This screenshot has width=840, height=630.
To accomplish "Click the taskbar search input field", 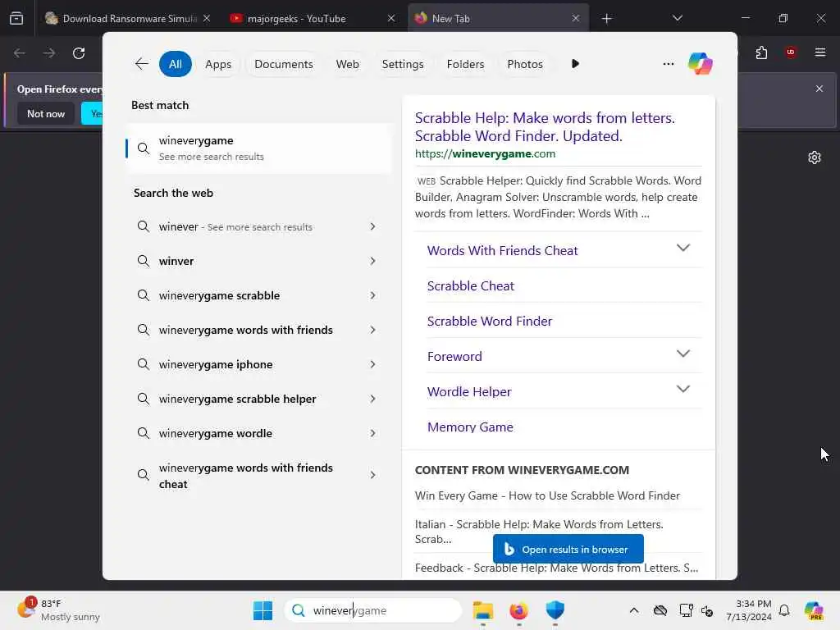I will [373, 610].
